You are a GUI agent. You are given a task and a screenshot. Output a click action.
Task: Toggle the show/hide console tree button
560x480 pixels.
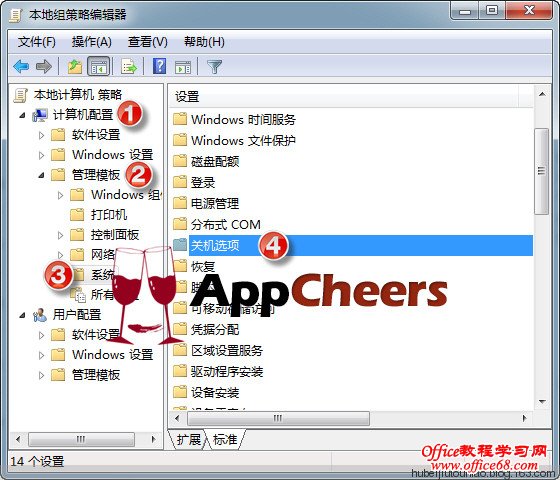click(99, 67)
